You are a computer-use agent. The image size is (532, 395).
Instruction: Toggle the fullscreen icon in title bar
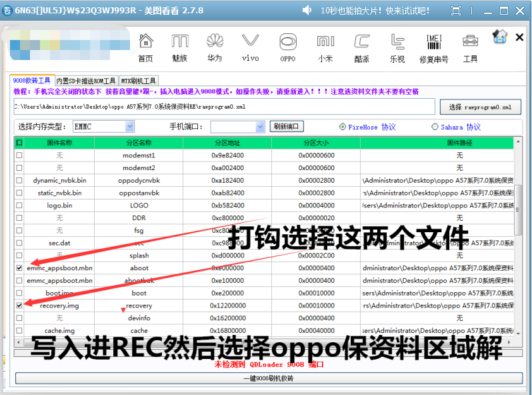click(x=455, y=11)
